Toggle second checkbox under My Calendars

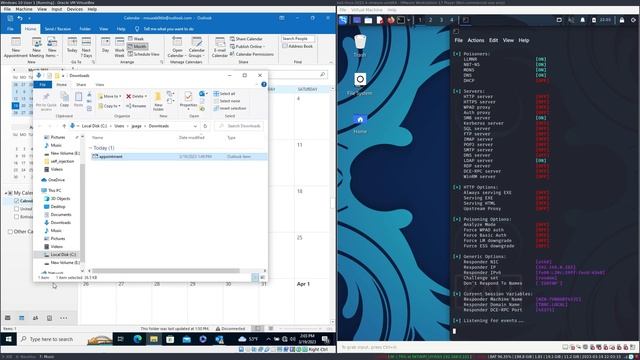click(x=17, y=209)
